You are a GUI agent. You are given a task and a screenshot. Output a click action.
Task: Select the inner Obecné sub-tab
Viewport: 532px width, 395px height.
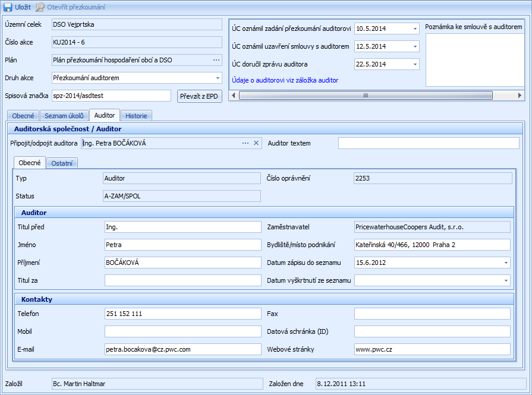click(30, 163)
